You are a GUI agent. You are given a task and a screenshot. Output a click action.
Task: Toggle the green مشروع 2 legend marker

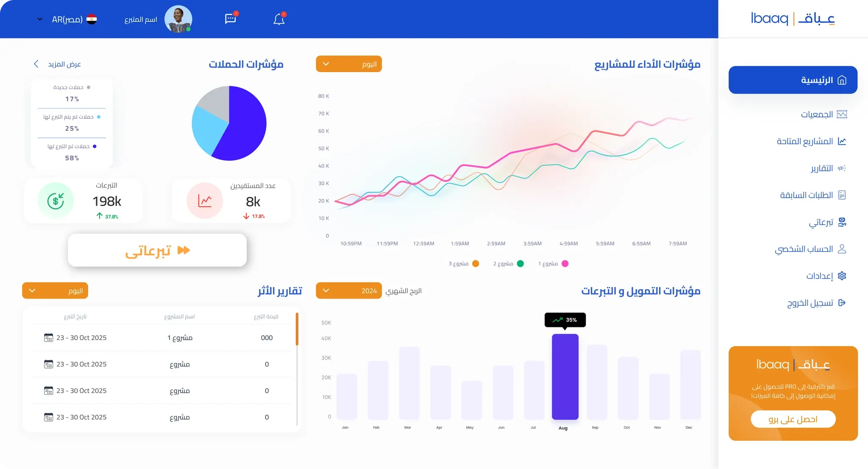click(x=520, y=264)
